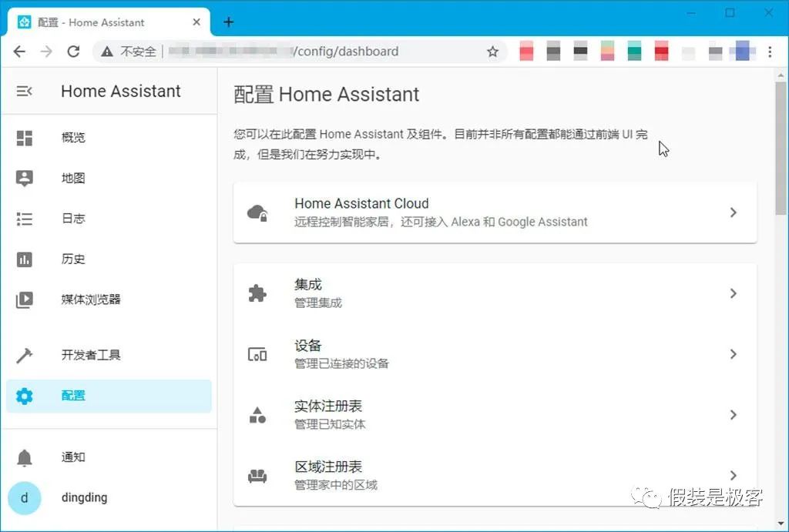Screen dimensions: 789x532
Task: Click the 配置 Home Assistant page heading
Action: click(x=326, y=95)
